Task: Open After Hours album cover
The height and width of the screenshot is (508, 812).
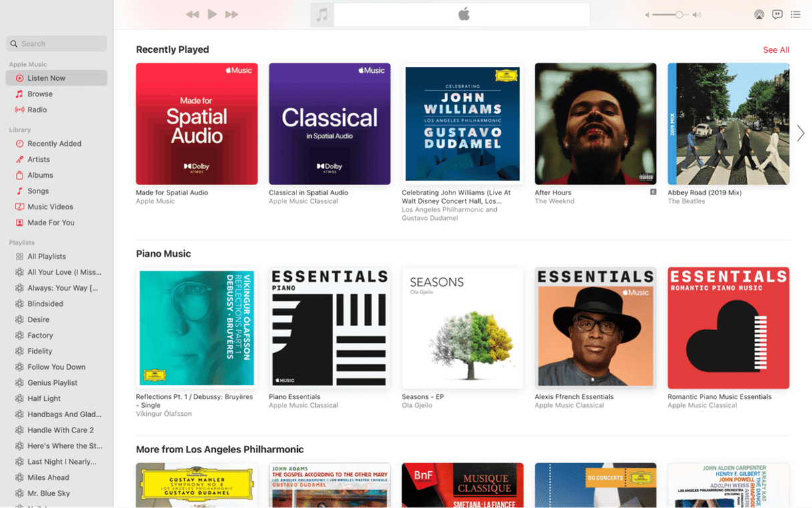Action: pos(596,124)
